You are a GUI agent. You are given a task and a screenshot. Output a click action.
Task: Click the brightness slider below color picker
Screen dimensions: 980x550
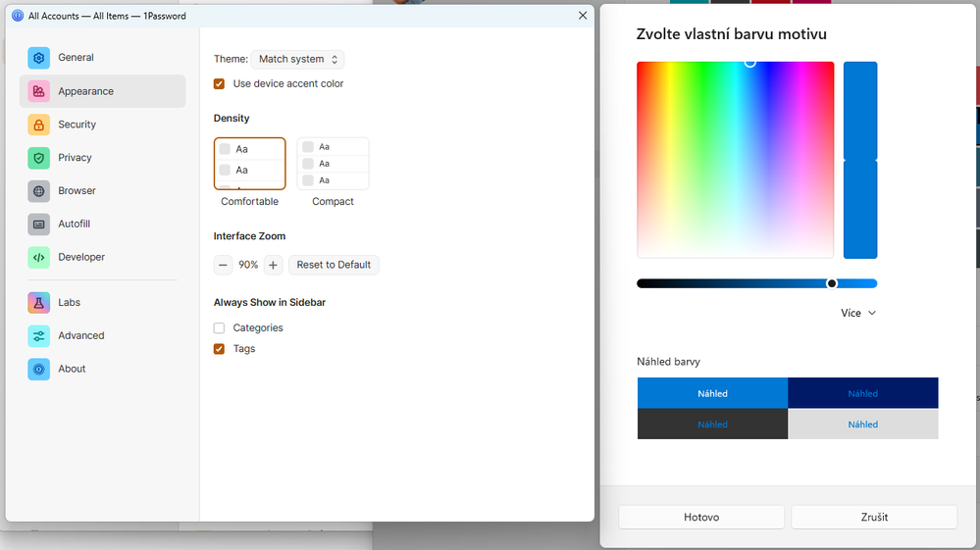click(x=756, y=283)
